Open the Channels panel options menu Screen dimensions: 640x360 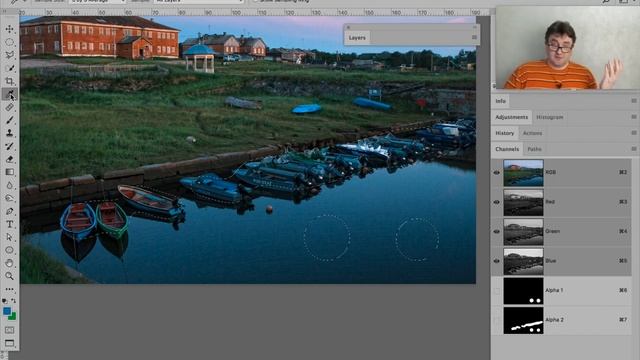pyautogui.click(x=633, y=149)
